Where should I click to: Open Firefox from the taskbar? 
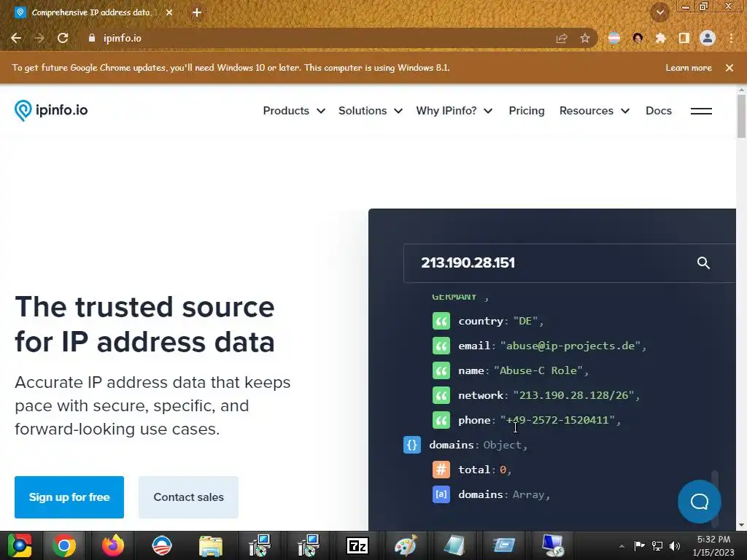[x=113, y=545]
